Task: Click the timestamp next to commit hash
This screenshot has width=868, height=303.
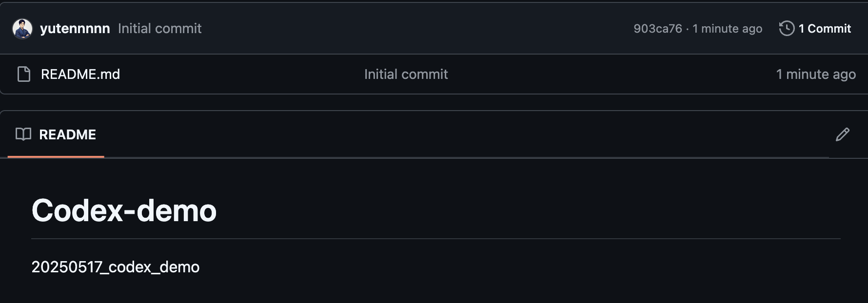Action: 727,29
